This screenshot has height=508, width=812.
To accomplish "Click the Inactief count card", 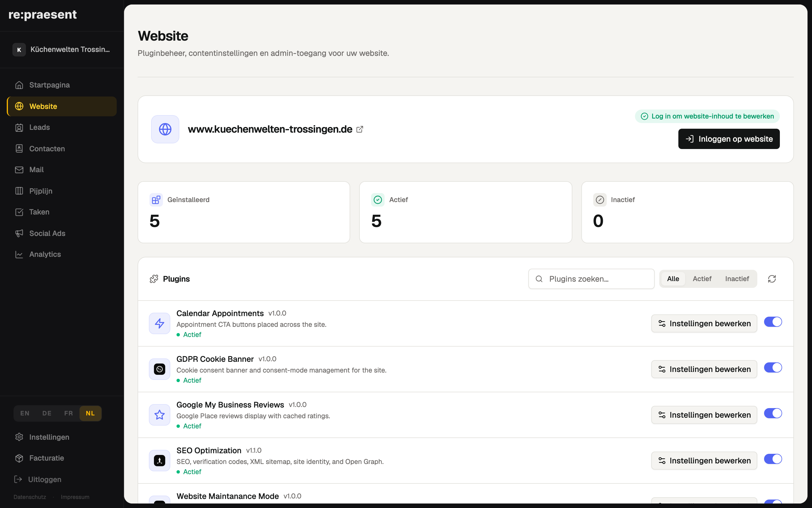I will 687,212.
